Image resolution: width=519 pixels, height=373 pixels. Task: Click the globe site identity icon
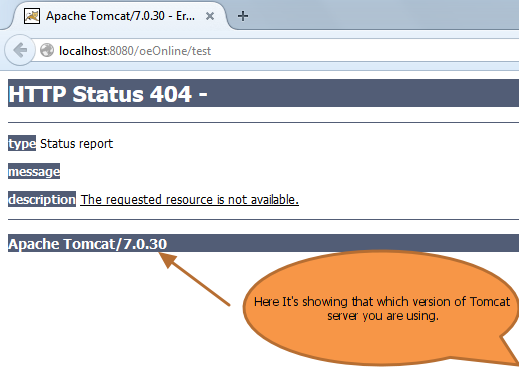point(47,51)
